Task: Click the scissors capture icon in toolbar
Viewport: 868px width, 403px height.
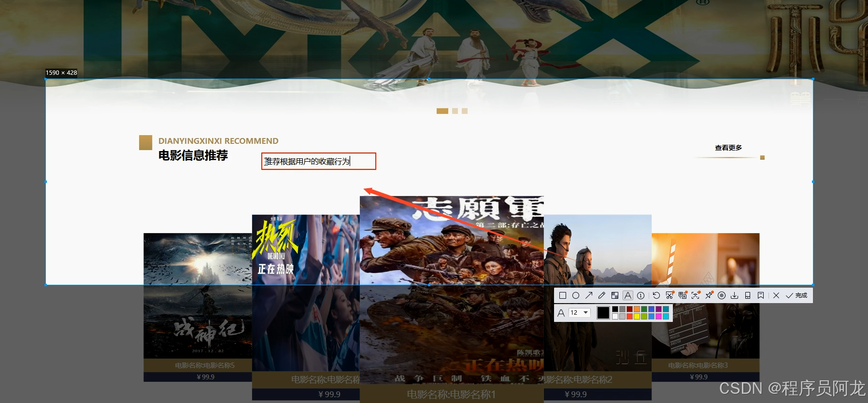Action: (669, 295)
